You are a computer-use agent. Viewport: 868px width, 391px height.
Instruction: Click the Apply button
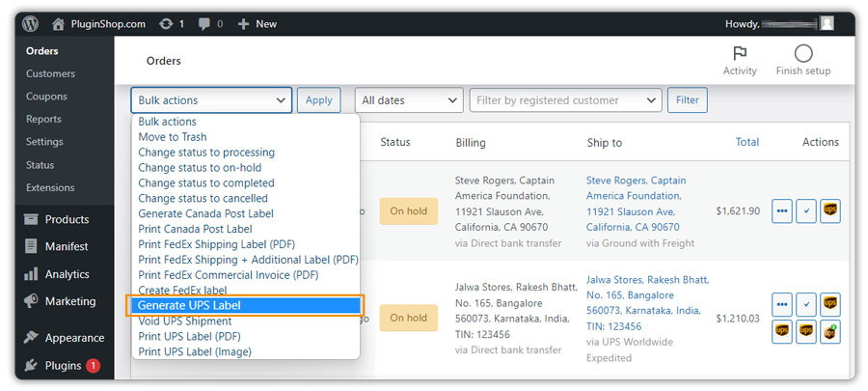[x=319, y=100]
